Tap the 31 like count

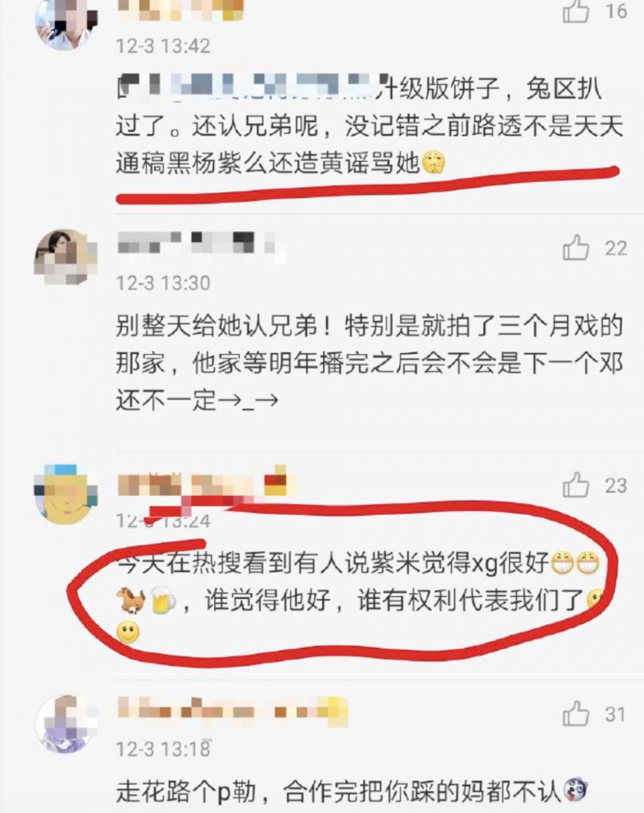(x=615, y=714)
